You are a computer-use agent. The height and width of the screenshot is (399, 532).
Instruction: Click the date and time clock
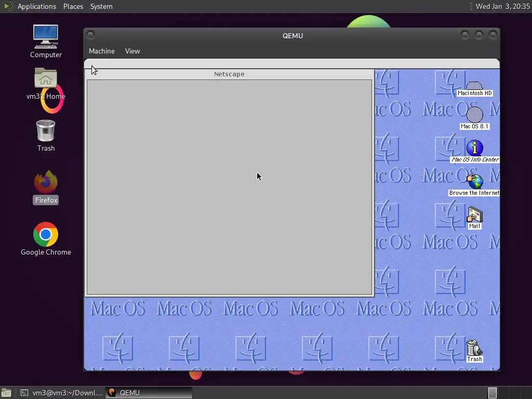[x=502, y=6]
